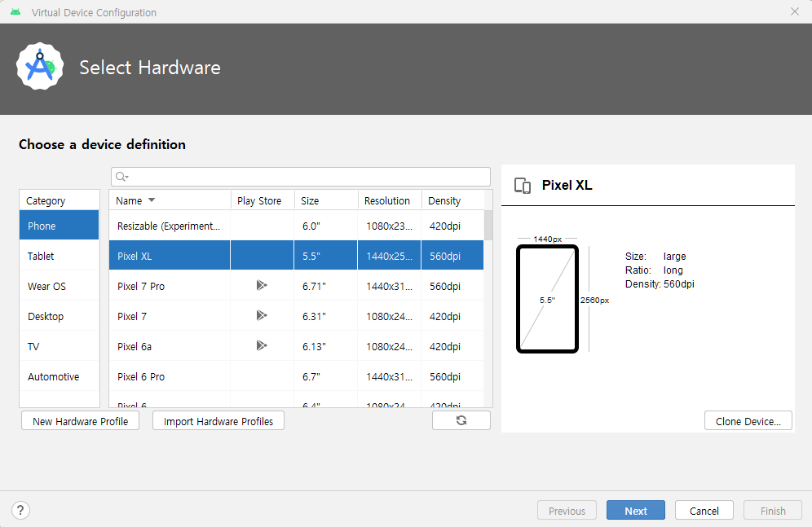Image resolution: width=812 pixels, height=527 pixels.
Task: Click the Android icon in title bar
Action: coord(15,12)
